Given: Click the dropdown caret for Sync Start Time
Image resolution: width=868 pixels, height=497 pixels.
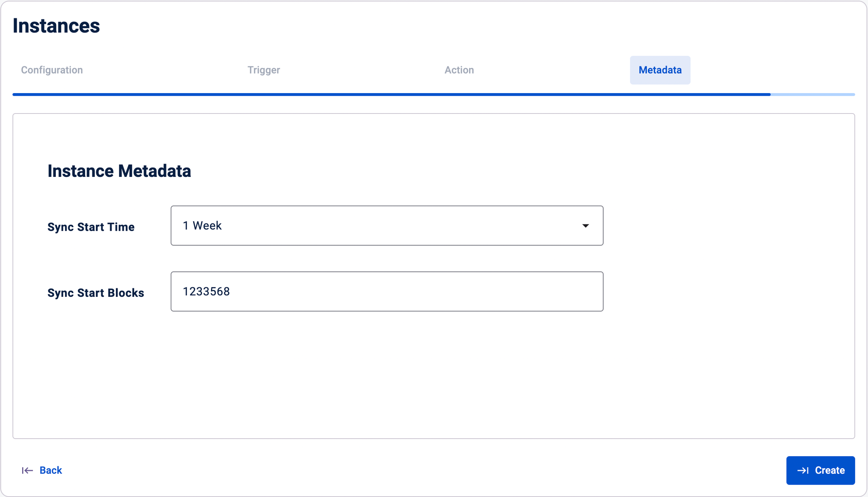Looking at the screenshot, I should [x=585, y=225].
